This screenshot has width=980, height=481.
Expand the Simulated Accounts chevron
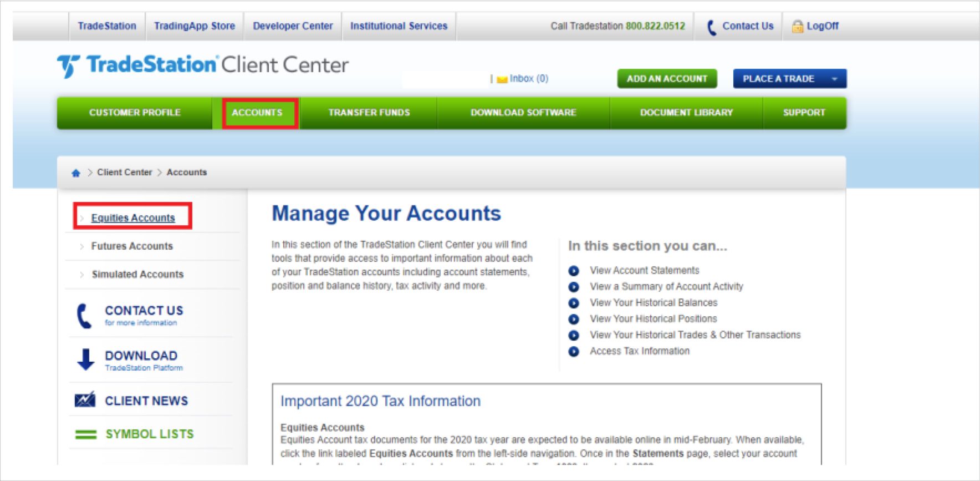click(x=81, y=275)
